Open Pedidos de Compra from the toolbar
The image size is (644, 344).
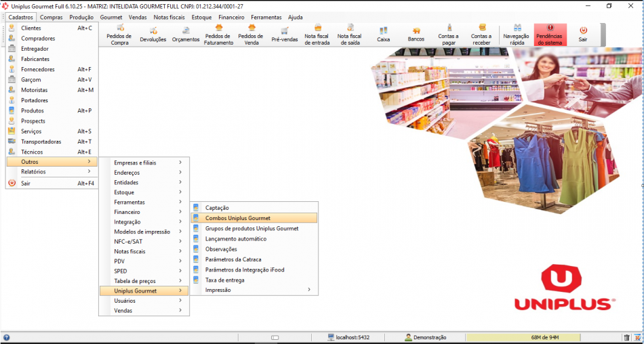[x=119, y=35]
